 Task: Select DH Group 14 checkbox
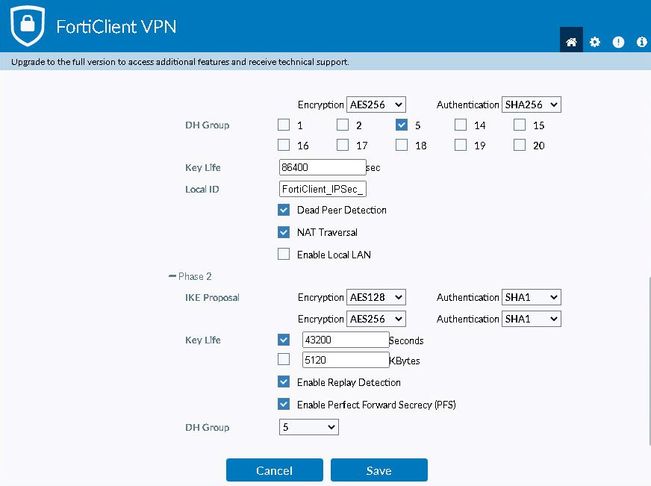coord(461,126)
